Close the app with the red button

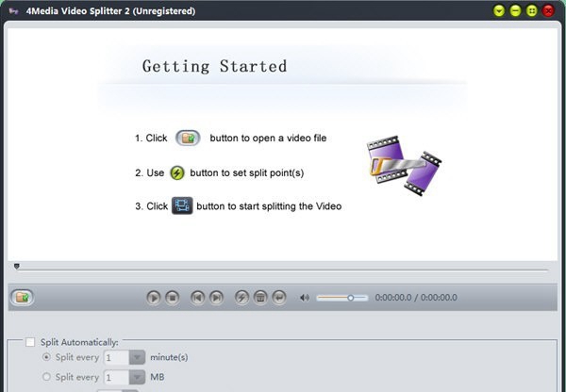pyautogui.click(x=548, y=10)
